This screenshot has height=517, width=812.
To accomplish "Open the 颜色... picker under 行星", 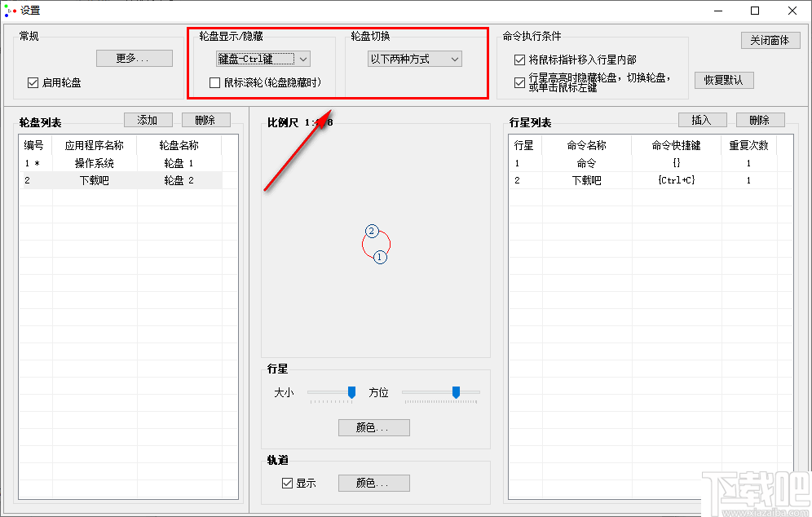I will pos(373,427).
